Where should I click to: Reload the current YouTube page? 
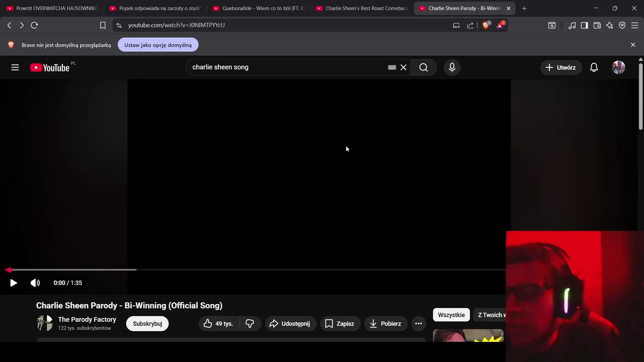34,25
